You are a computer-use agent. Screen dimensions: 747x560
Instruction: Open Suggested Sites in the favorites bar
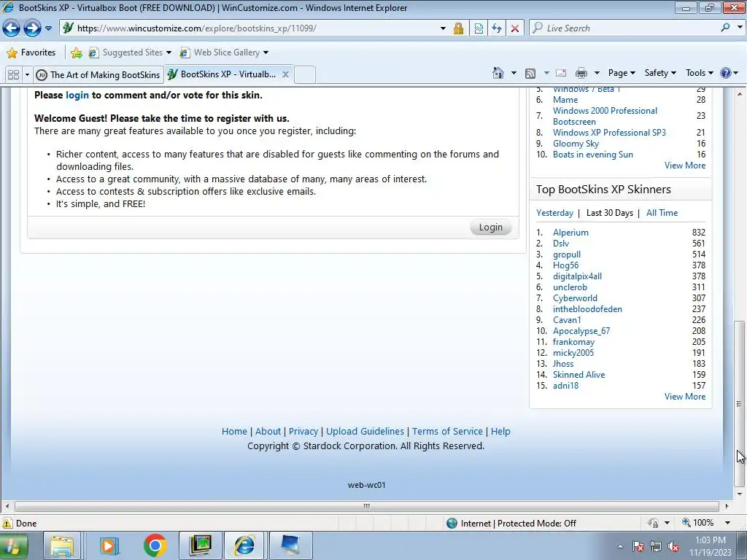coord(130,52)
